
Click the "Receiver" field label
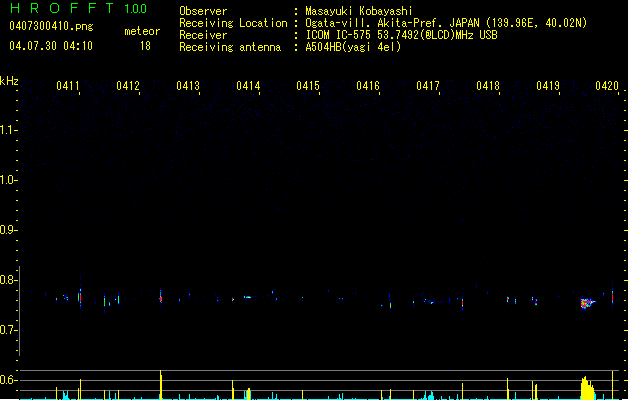pyautogui.click(x=203, y=35)
